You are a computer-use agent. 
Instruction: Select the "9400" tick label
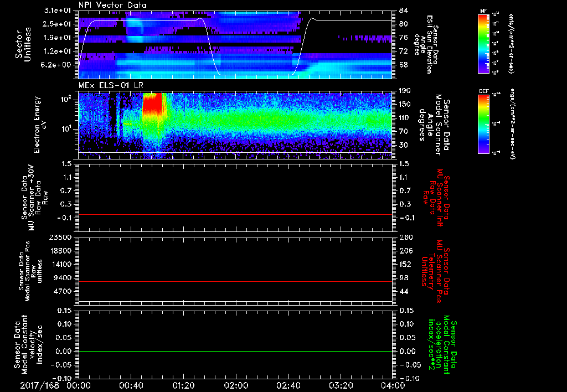click(x=63, y=278)
